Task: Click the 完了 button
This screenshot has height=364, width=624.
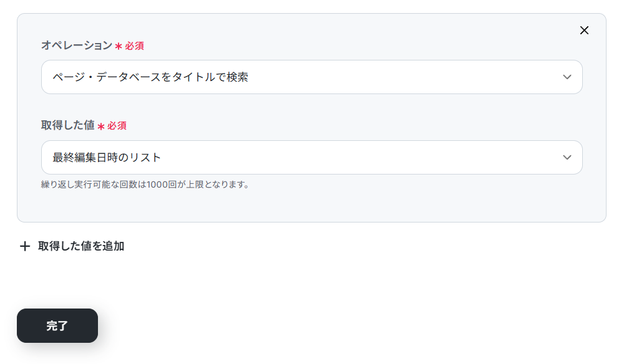Action: 57,326
